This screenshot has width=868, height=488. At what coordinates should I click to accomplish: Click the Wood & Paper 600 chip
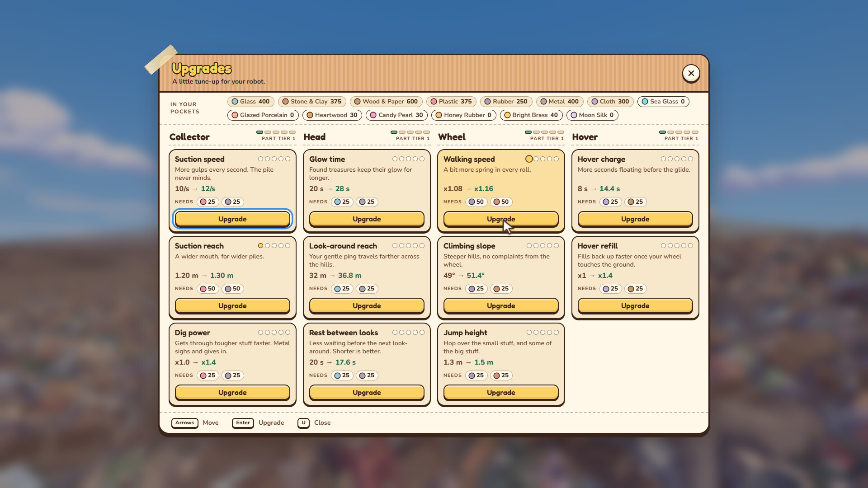click(386, 101)
